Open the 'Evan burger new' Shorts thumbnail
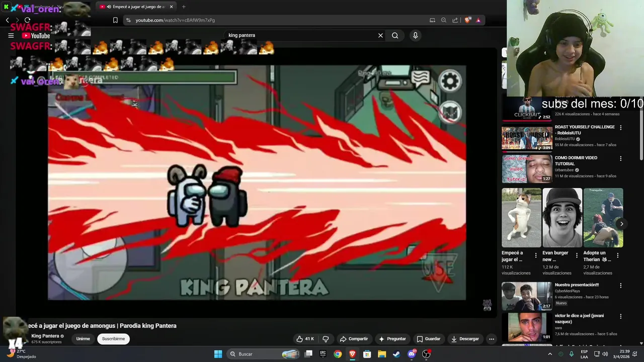This screenshot has height=362, width=644. [x=562, y=218]
